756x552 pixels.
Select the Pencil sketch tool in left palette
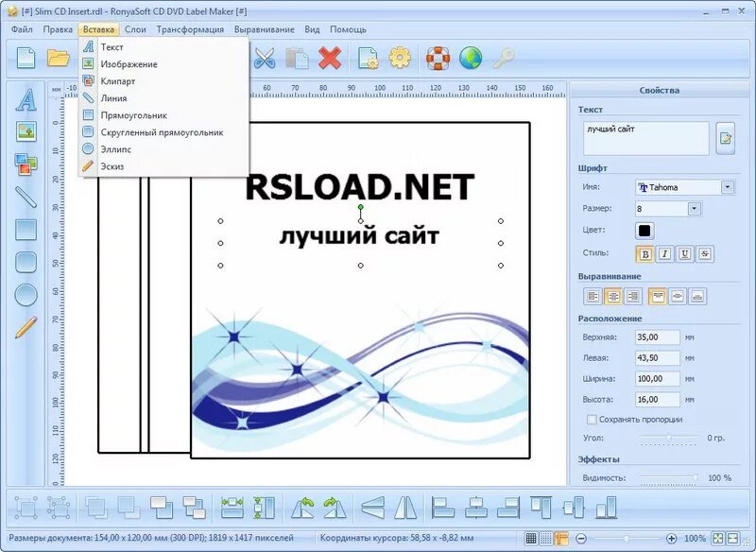point(26,327)
